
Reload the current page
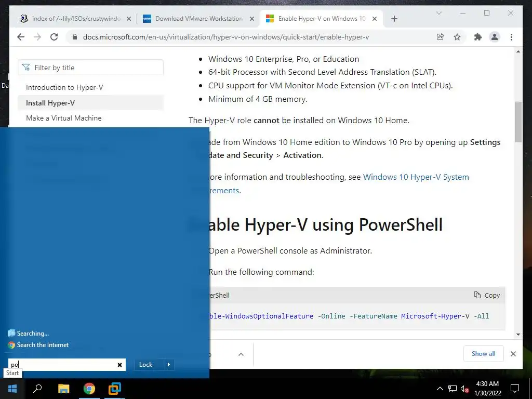pyautogui.click(x=54, y=37)
